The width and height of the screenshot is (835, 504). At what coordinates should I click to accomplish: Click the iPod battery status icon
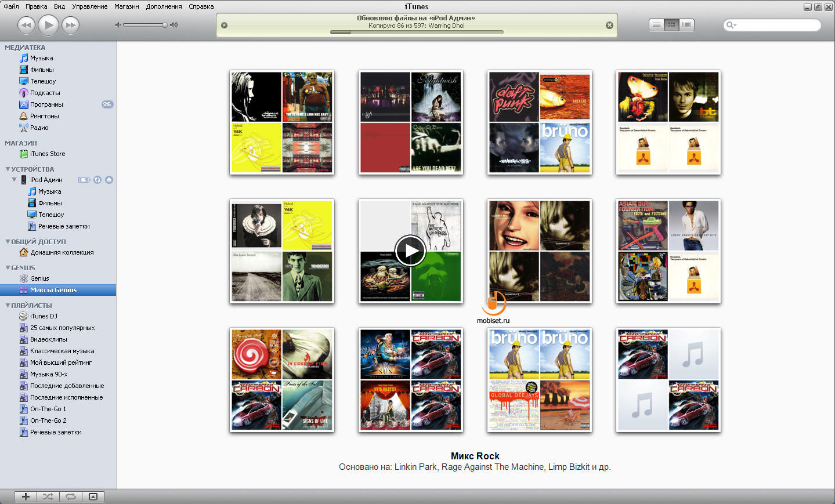(x=84, y=180)
